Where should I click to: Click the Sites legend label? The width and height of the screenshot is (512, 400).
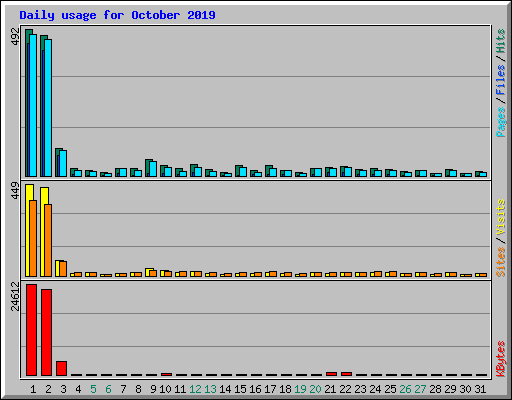tap(500, 262)
